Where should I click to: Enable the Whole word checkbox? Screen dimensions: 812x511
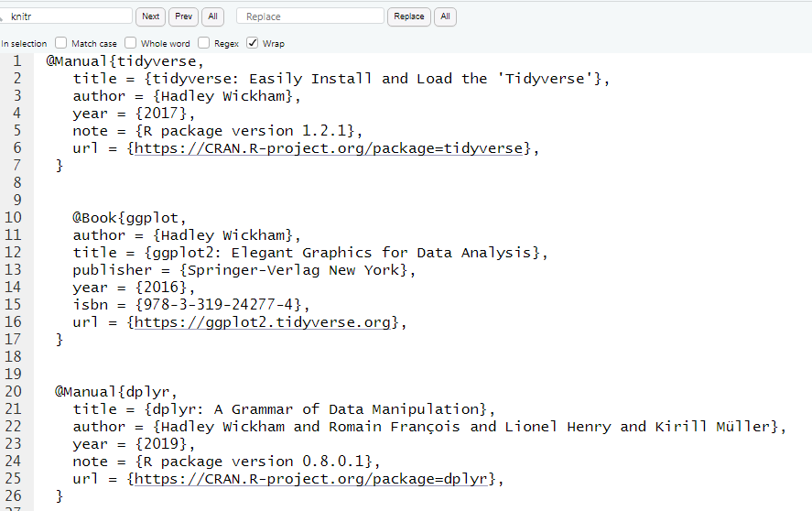pos(131,42)
